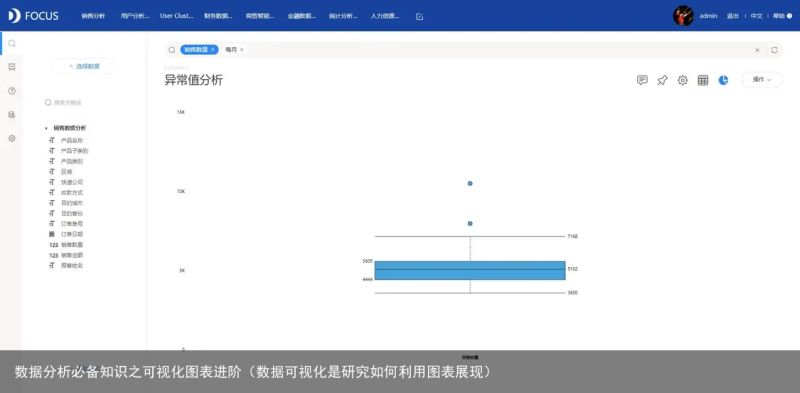Select the pie chart type icon

click(723, 80)
